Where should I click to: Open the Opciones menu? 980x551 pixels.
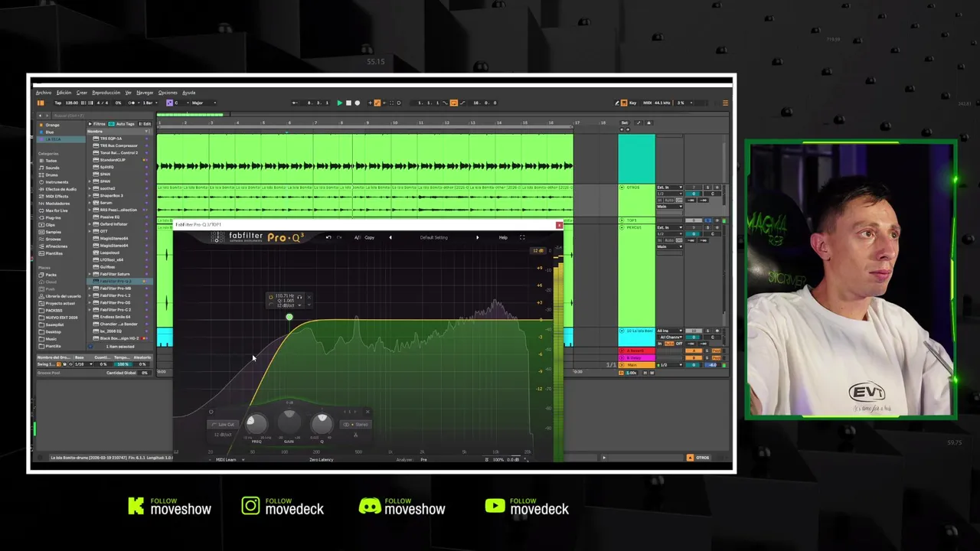[168, 93]
